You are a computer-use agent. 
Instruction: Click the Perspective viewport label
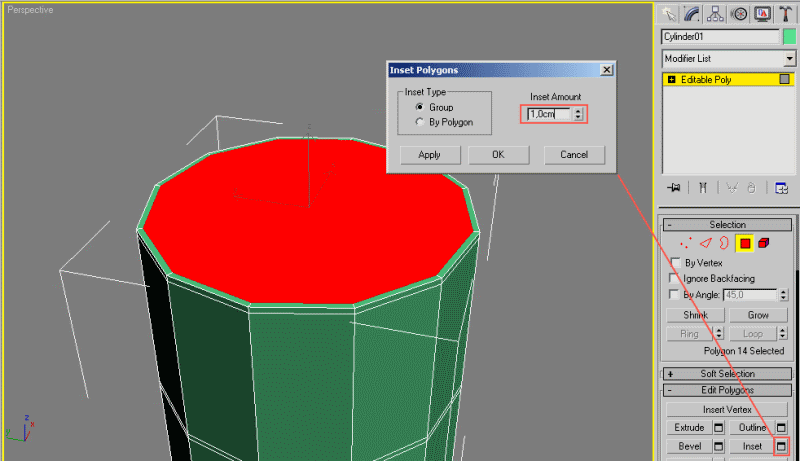coord(30,10)
